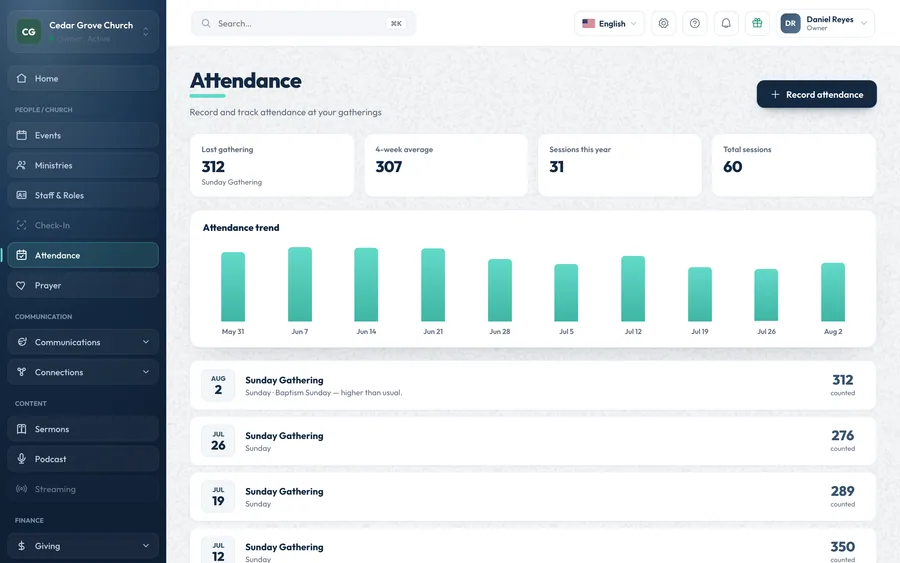Click the Jun 7 chart bar
The width and height of the screenshot is (900, 563).
coord(300,284)
